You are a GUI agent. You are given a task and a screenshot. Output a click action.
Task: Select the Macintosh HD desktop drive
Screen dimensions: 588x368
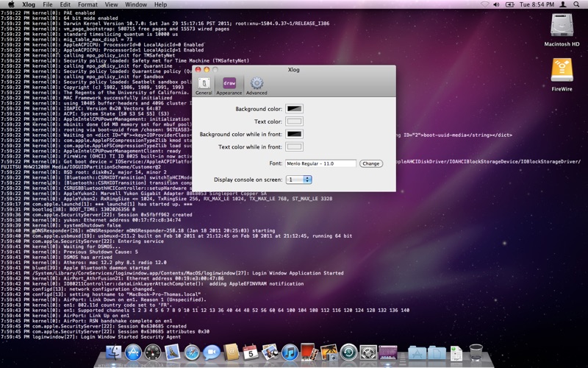pyautogui.click(x=562, y=30)
